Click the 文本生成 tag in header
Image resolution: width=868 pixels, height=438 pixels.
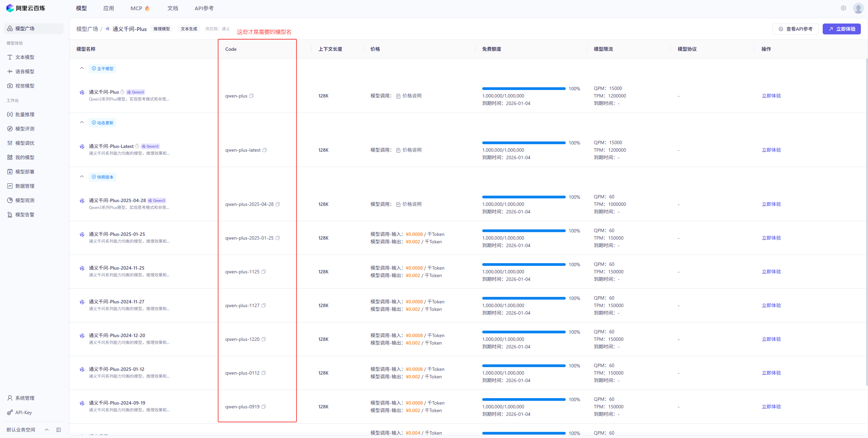(189, 29)
